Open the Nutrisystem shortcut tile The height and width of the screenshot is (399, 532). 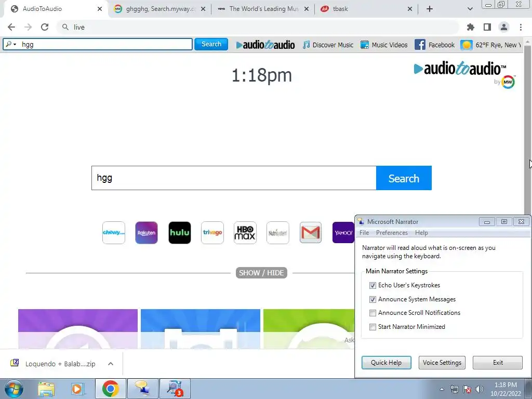point(278,233)
